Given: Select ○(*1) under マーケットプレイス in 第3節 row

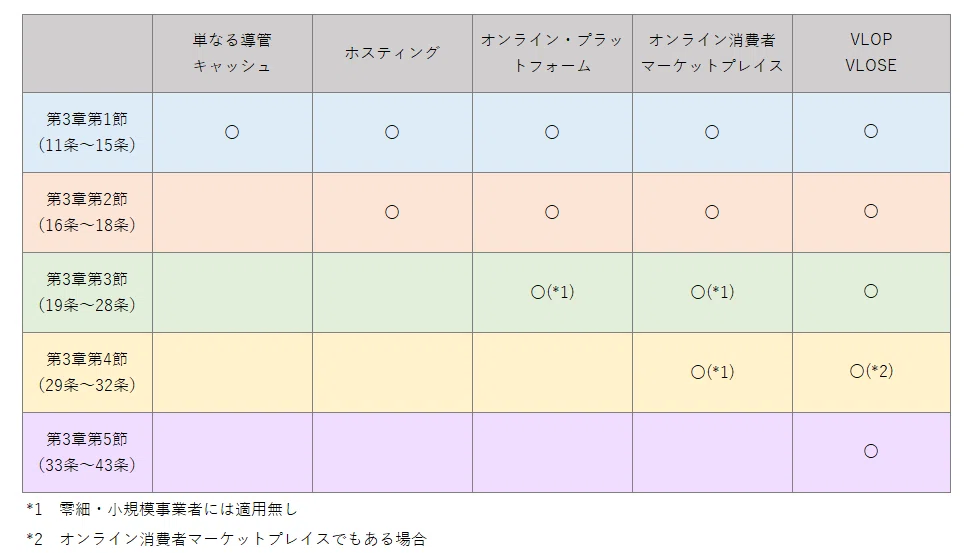Looking at the screenshot, I should click(x=712, y=292).
